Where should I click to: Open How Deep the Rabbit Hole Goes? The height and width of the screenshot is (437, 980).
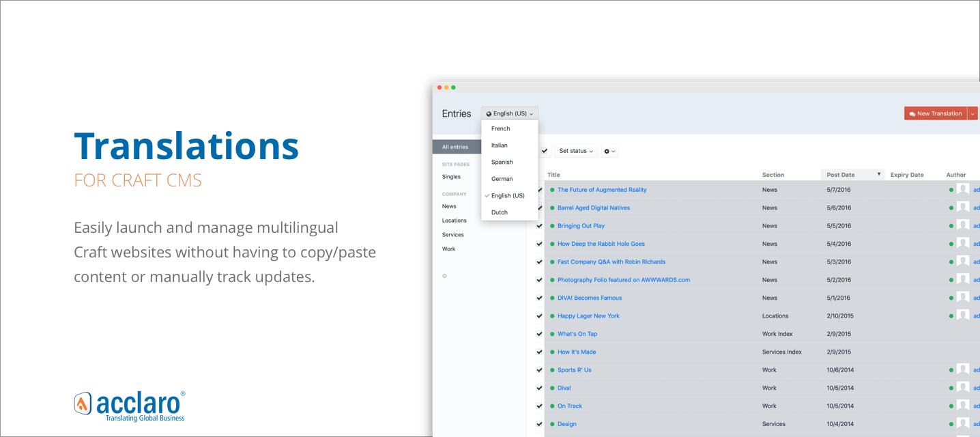click(x=601, y=244)
